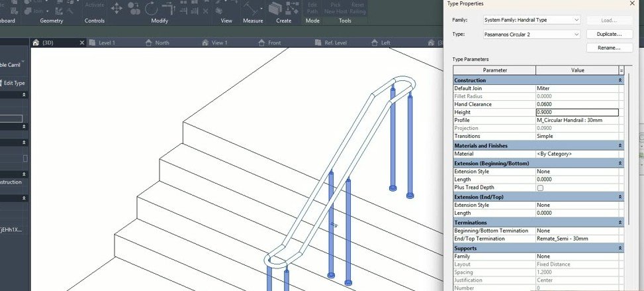Select the Copy tool in Modify panel
The width and height of the screenshot is (644, 291).
click(134, 7)
